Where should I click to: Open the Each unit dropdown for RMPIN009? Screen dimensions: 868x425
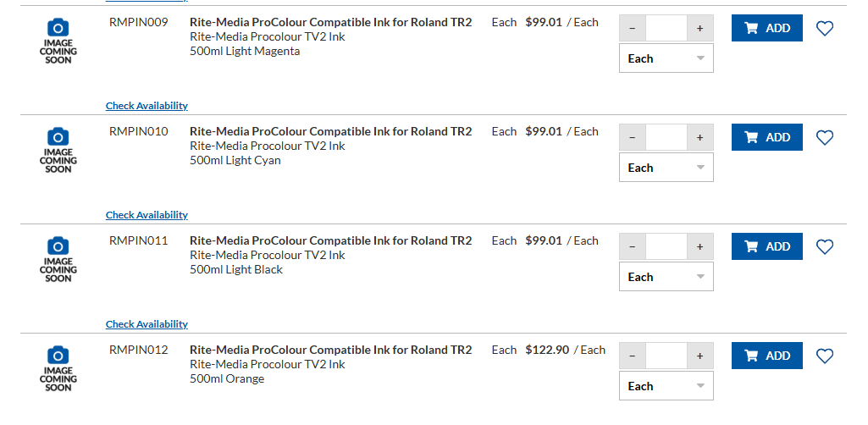click(x=666, y=58)
